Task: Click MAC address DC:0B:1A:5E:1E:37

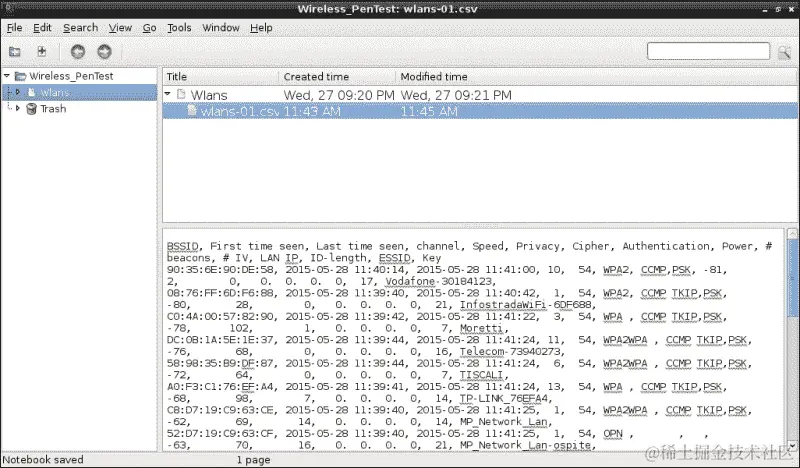Action: click(x=221, y=340)
